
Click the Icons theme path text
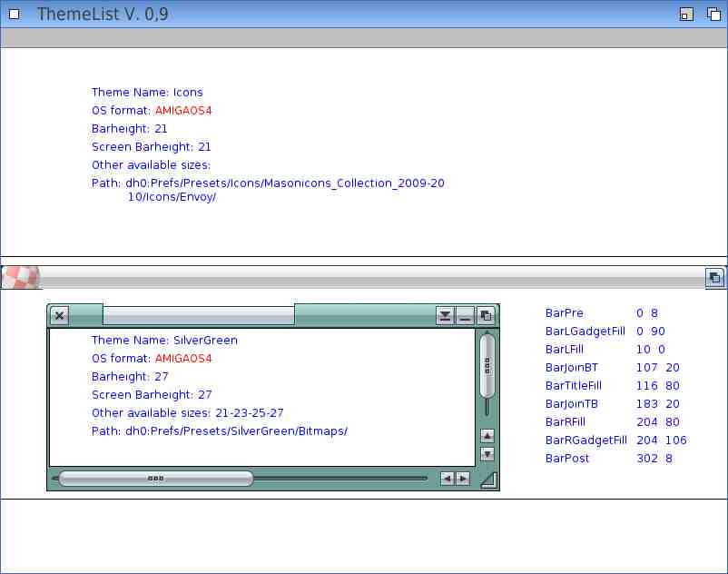point(268,190)
